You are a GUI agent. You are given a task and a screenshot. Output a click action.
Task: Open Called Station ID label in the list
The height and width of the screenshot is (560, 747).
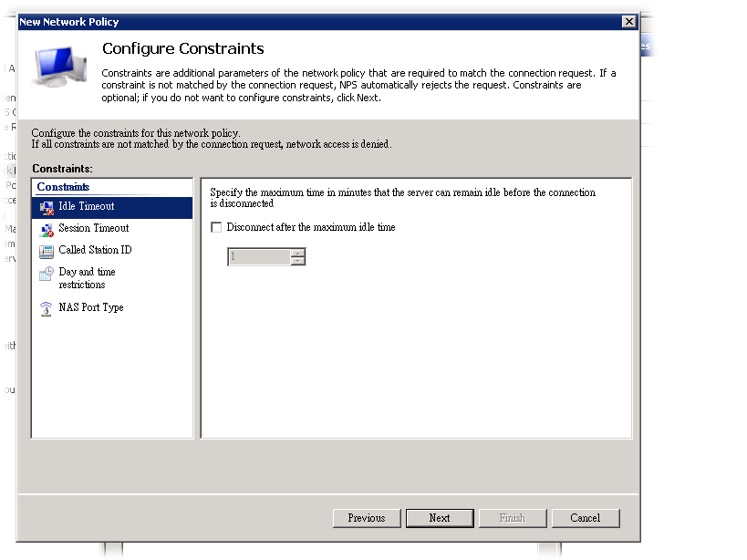pos(95,250)
